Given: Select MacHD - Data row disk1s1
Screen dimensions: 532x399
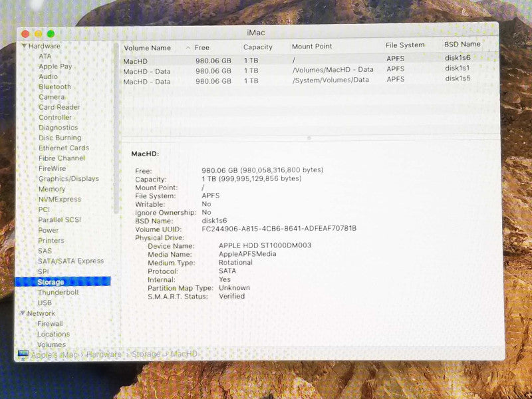Looking at the screenshot, I should 309,70.
